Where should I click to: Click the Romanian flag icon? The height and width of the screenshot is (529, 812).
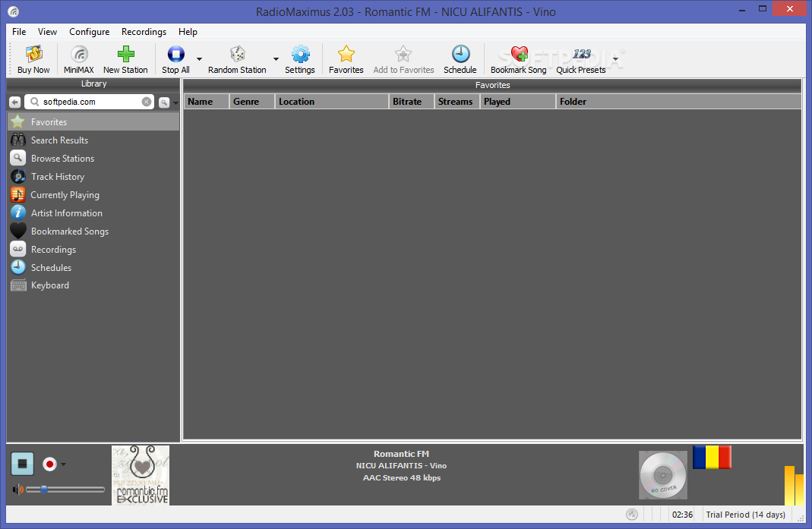point(712,458)
